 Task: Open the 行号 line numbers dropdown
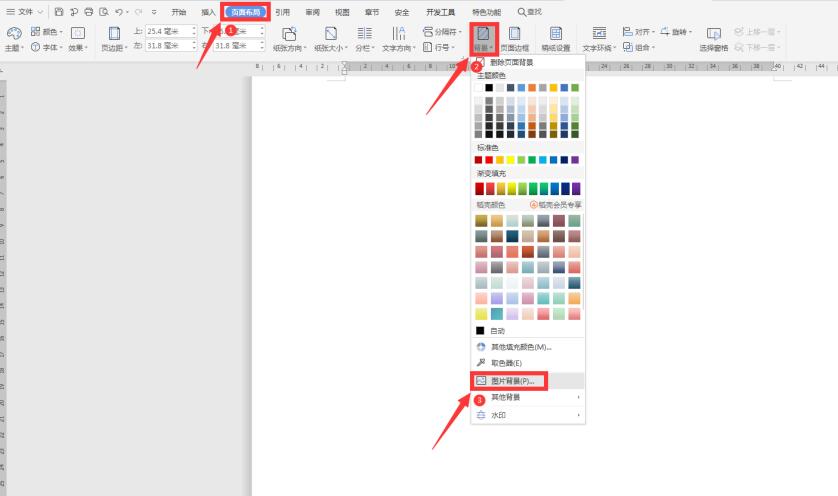(x=439, y=47)
